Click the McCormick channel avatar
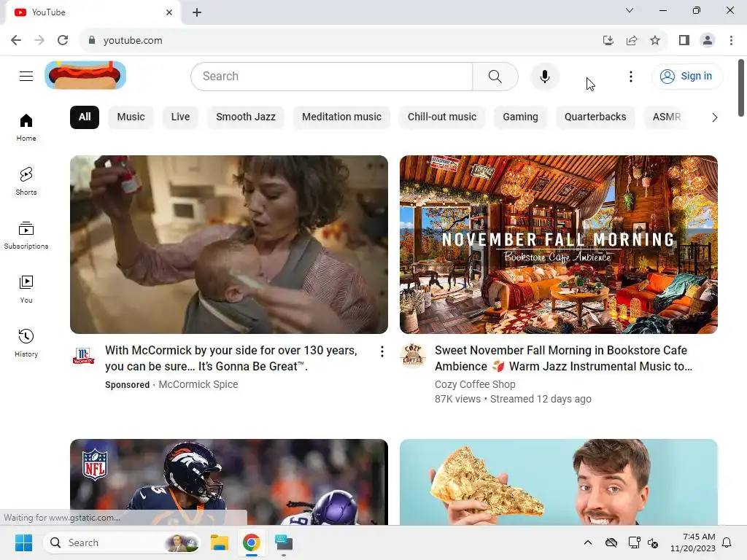 [x=83, y=356]
